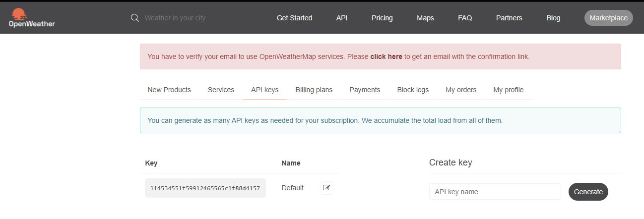This screenshot has width=644, height=219.
Task: Open the My profile tab
Action: [x=509, y=90]
